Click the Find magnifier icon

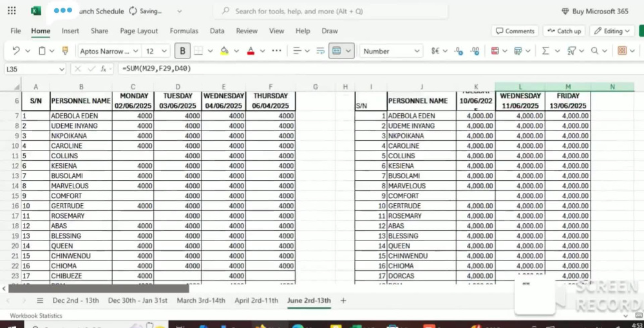coord(594,51)
